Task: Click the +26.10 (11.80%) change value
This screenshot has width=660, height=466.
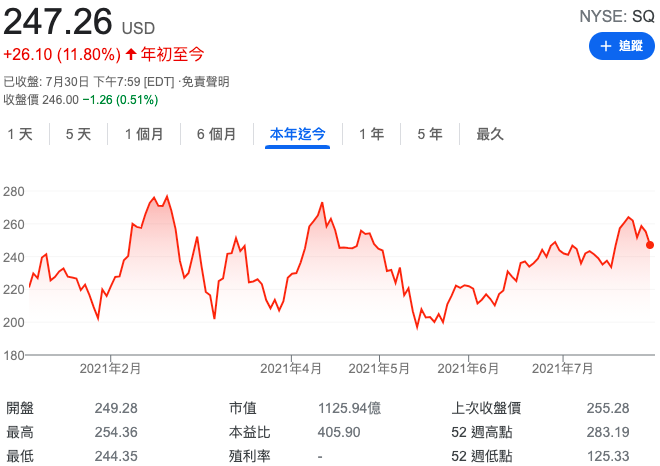Action: [62, 55]
